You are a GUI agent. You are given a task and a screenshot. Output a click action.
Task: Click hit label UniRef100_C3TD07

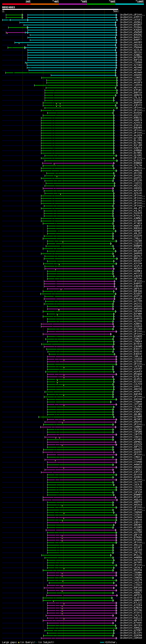(x=131, y=585)
